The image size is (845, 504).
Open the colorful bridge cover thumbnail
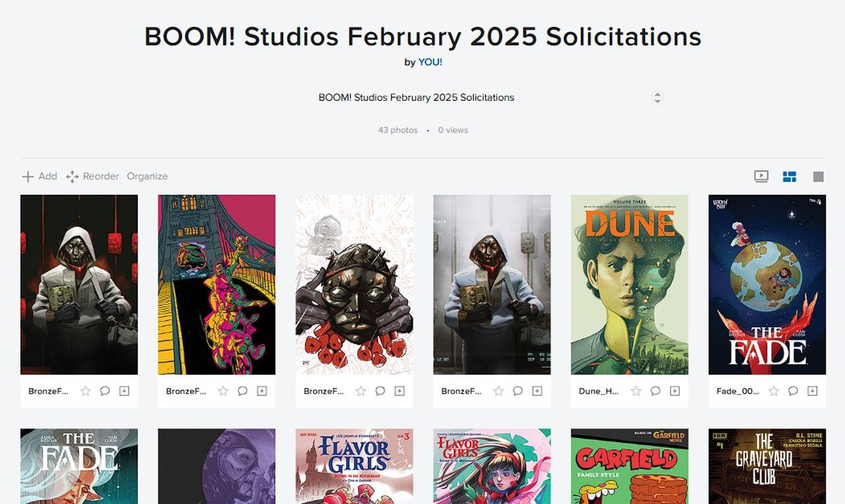coord(217,284)
